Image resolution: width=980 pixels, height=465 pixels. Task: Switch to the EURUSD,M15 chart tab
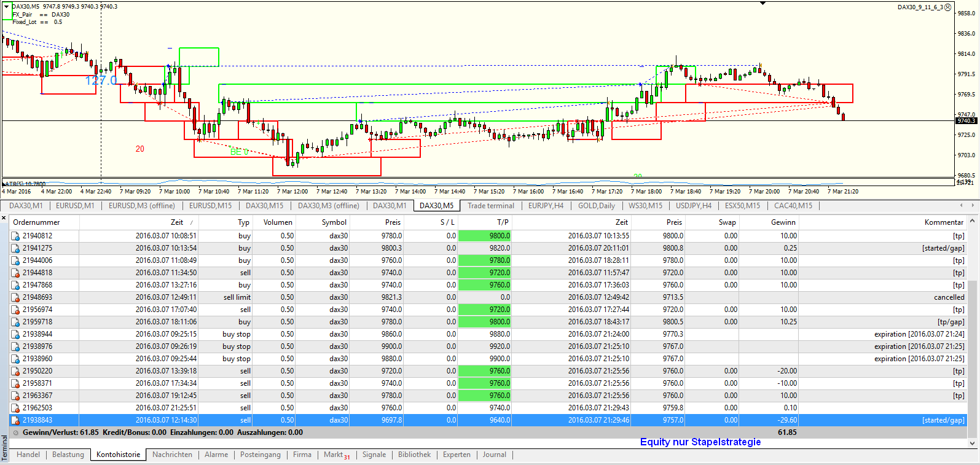(210, 206)
